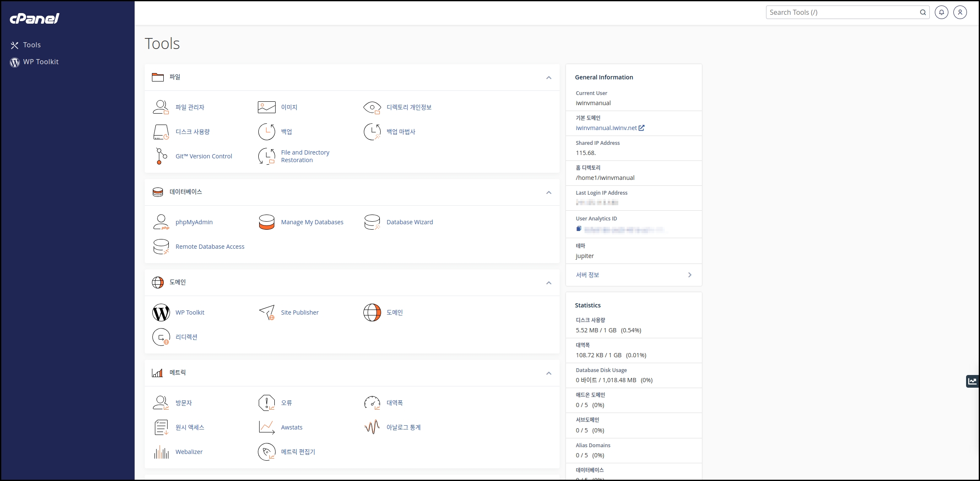This screenshot has height=481, width=980.
Task: Select WP Toolkit in the sidebar
Action: [x=34, y=62]
